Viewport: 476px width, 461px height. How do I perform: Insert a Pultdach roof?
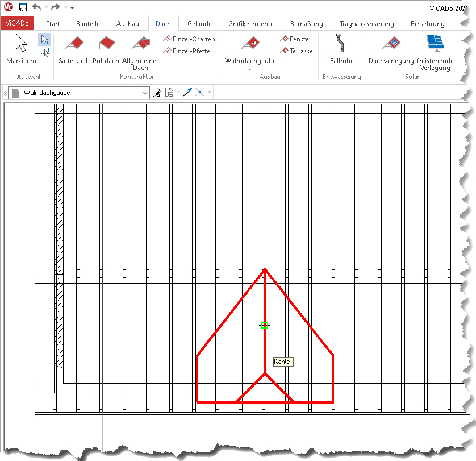[106, 49]
